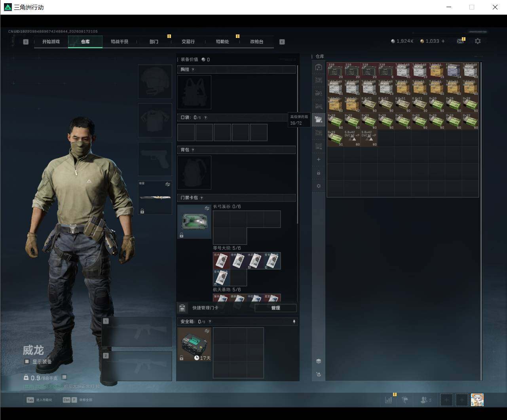Click the 管理 keycard button
Screen dimensions: 507x420
(x=275, y=308)
